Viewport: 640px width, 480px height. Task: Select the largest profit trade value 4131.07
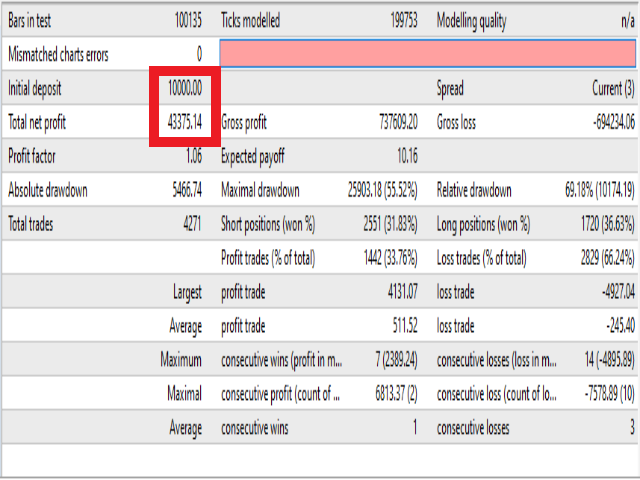(403, 292)
